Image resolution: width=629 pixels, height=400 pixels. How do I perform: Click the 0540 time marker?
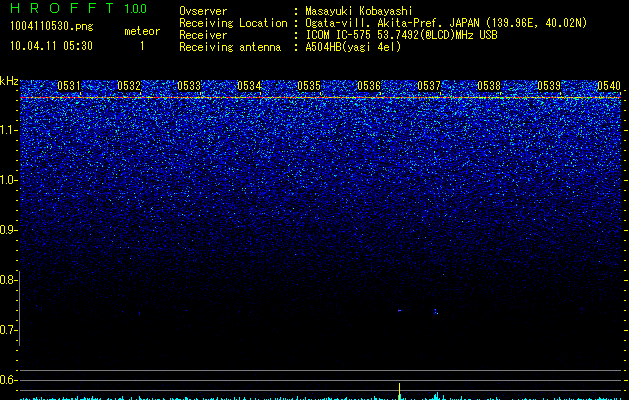[x=609, y=85]
